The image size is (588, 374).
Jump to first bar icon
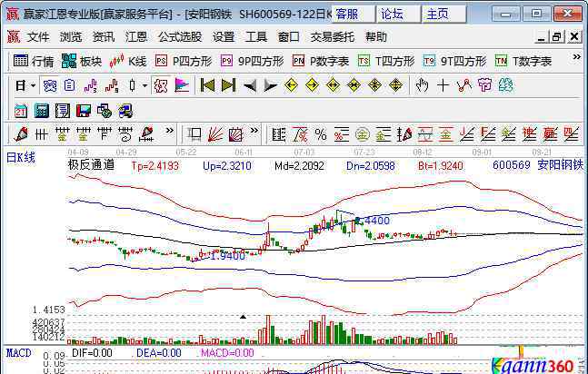207,86
